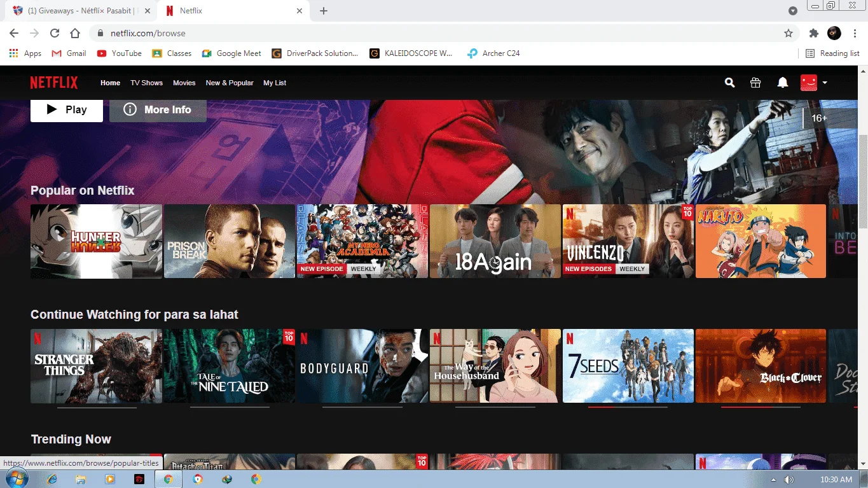Open the Vincenzo title card

coord(628,241)
